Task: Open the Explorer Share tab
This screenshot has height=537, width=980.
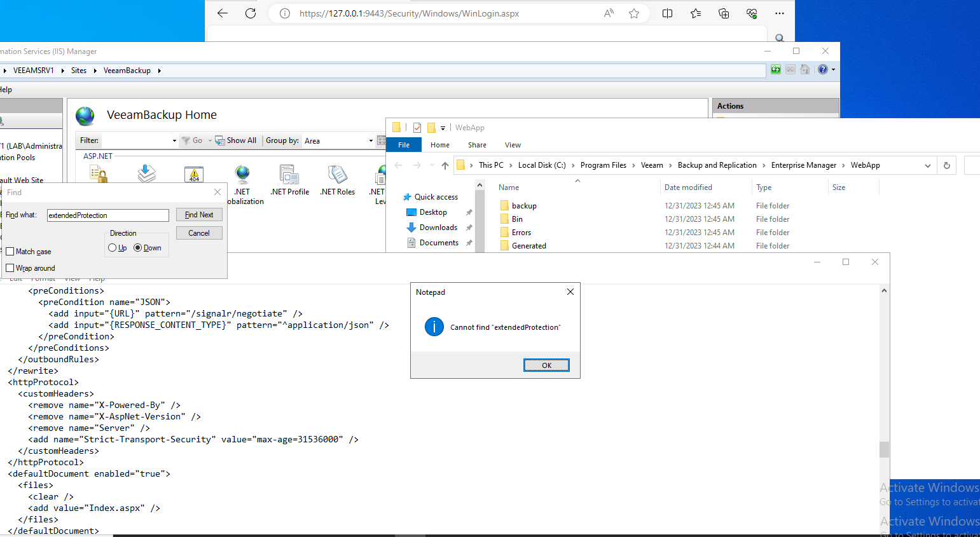Action: [477, 145]
